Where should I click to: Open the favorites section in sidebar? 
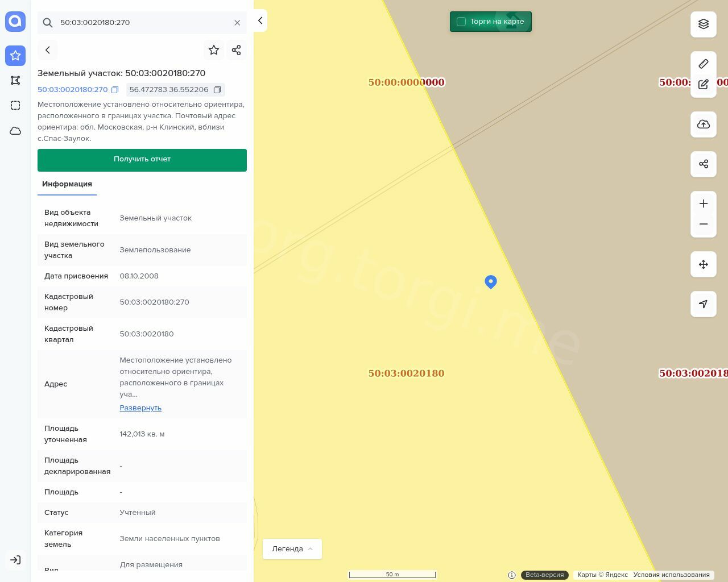pyautogui.click(x=15, y=56)
